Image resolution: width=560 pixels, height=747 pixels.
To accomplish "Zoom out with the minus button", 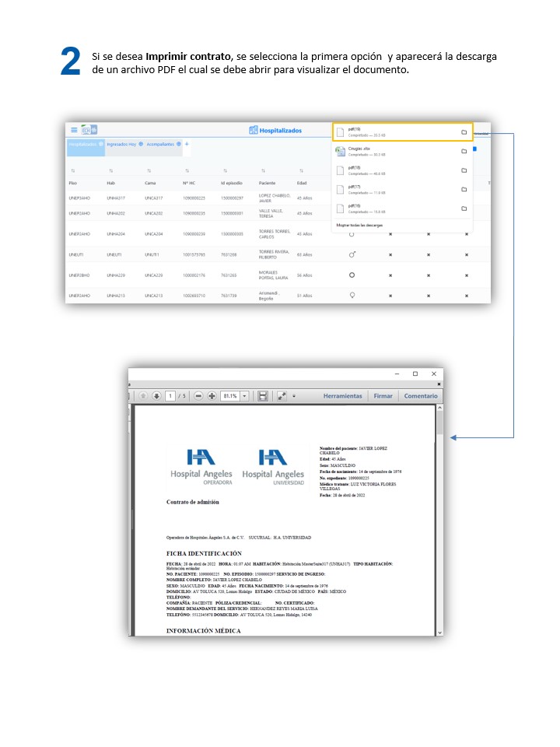I will point(199,396).
